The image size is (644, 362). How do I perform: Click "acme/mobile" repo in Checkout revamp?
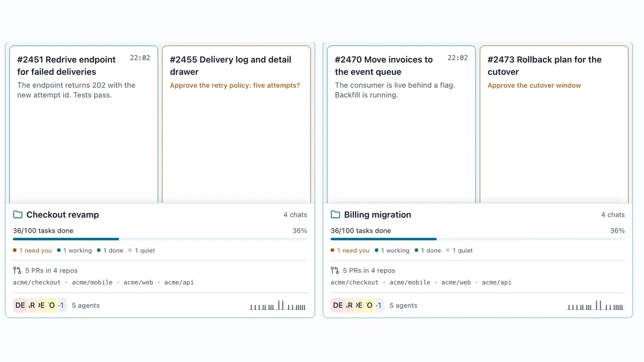click(x=92, y=283)
